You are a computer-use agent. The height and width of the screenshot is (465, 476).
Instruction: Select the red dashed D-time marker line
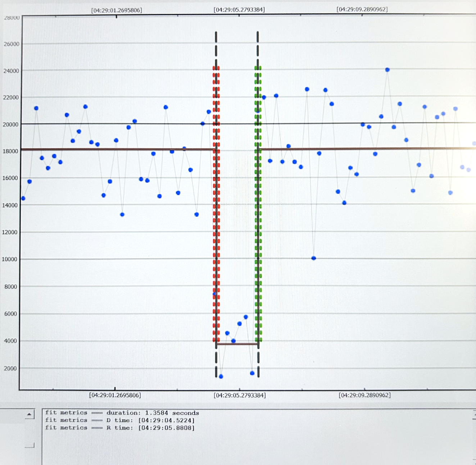tap(216, 204)
